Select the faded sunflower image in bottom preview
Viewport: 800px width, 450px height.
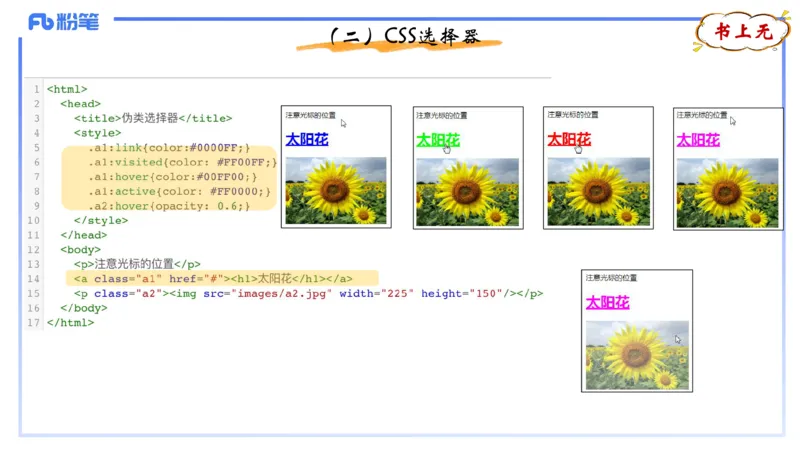[636, 354]
